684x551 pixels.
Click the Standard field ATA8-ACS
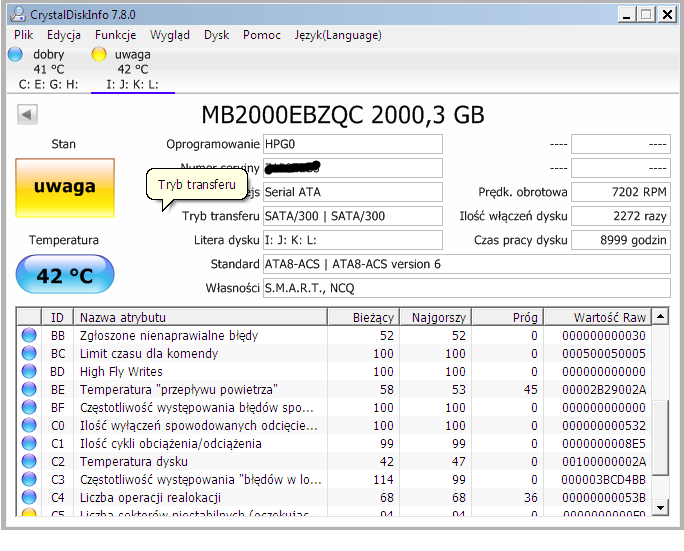coord(466,264)
